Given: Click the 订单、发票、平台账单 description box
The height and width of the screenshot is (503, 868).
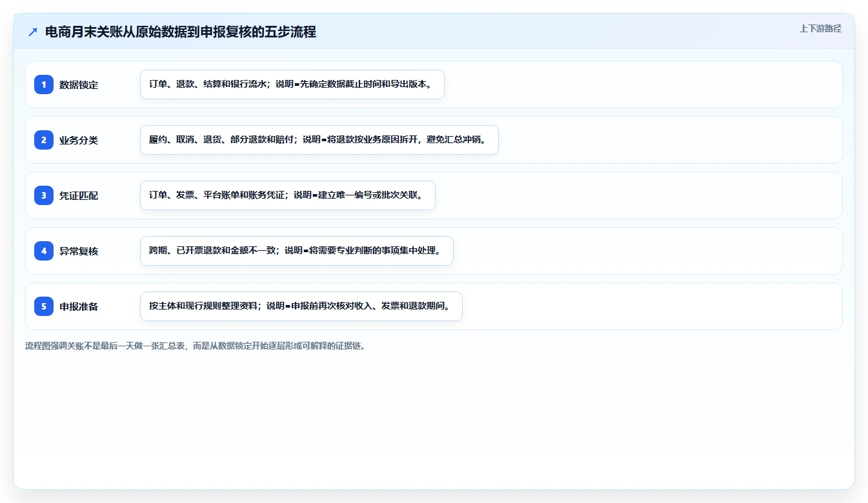Looking at the screenshot, I should (x=288, y=195).
